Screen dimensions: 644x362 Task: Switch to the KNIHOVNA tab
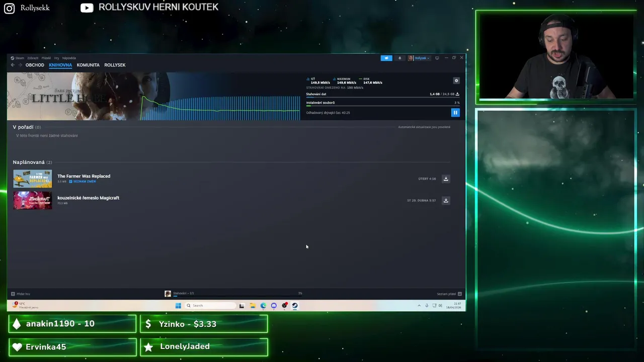[x=60, y=65]
